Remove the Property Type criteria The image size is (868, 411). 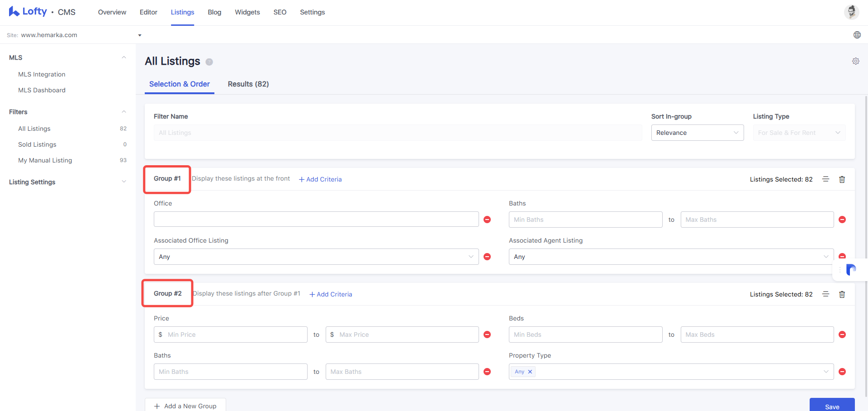[842, 372]
